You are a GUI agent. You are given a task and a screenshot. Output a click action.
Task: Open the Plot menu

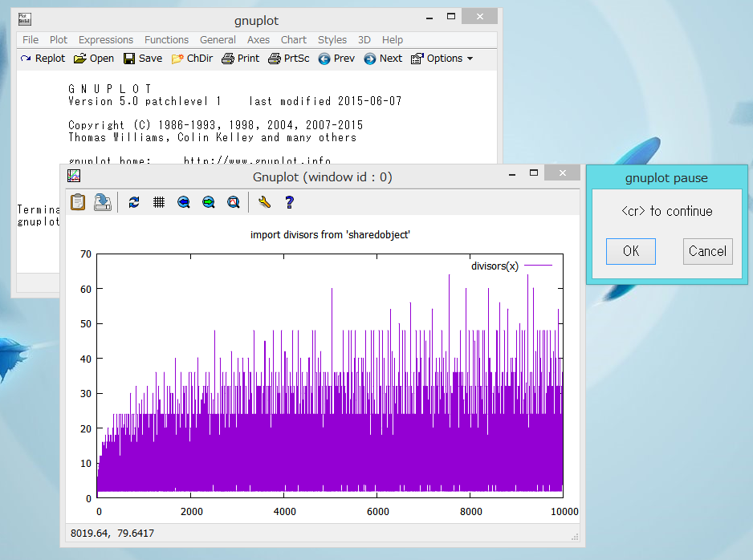pos(59,39)
